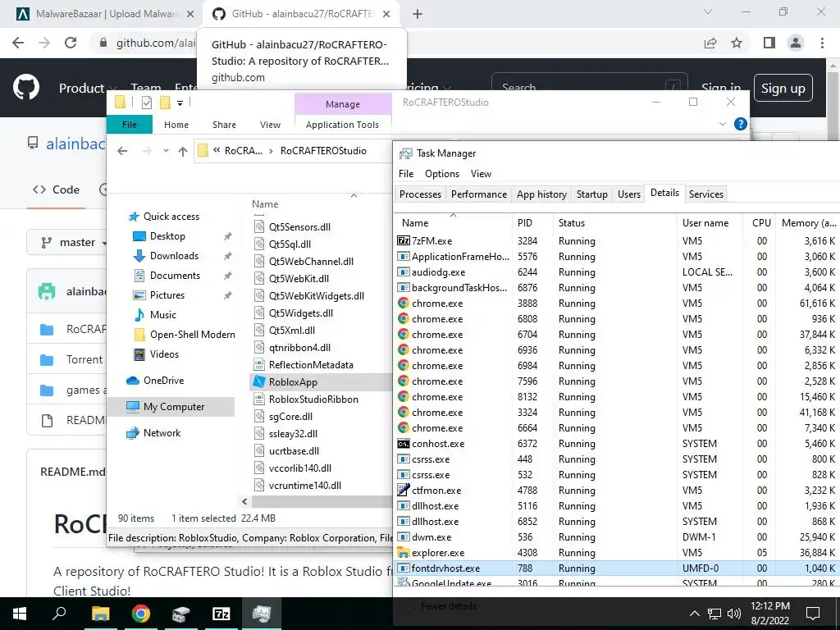Open File Explorer help icon

[x=741, y=125]
